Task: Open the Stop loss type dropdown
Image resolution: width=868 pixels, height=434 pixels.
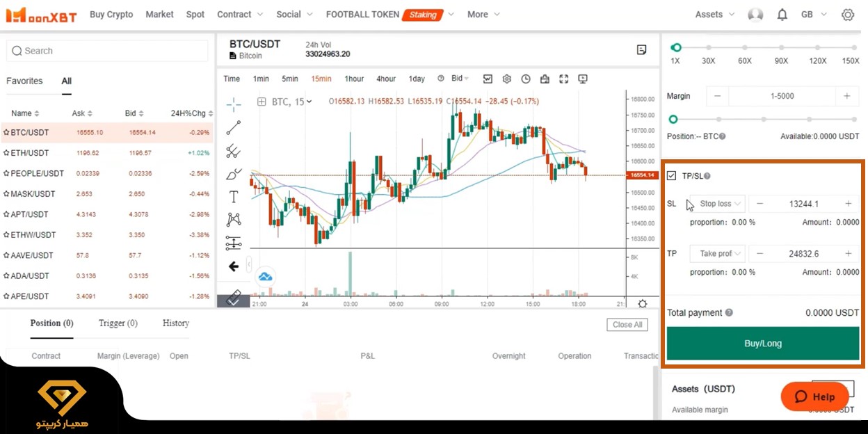Action: [x=717, y=203]
